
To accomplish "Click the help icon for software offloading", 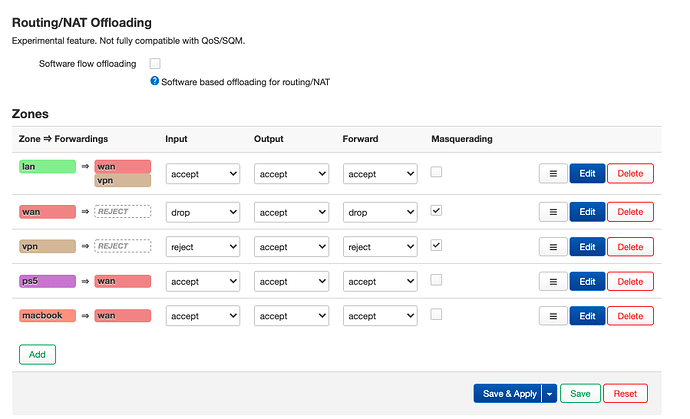I will pos(155,81).
